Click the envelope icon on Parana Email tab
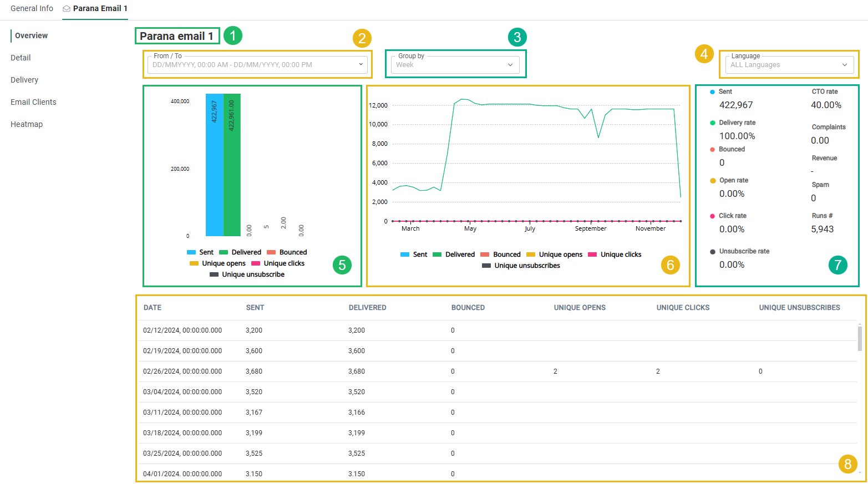The width and height of the screenshot is (868, 484). click(67, 9)
